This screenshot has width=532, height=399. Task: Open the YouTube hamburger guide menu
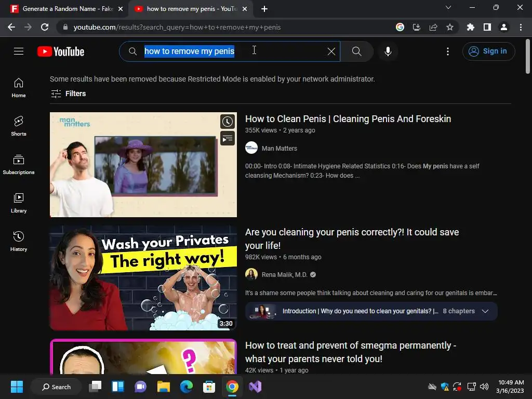19,51
